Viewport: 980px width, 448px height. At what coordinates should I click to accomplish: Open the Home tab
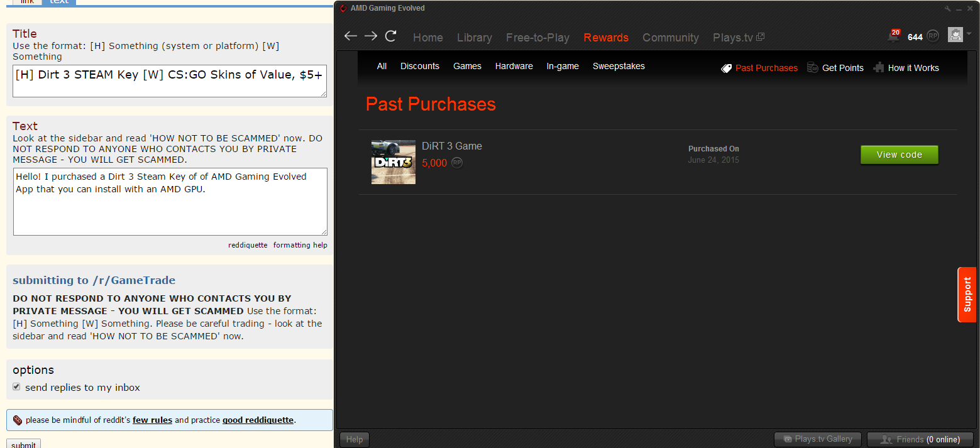[428, 38]
